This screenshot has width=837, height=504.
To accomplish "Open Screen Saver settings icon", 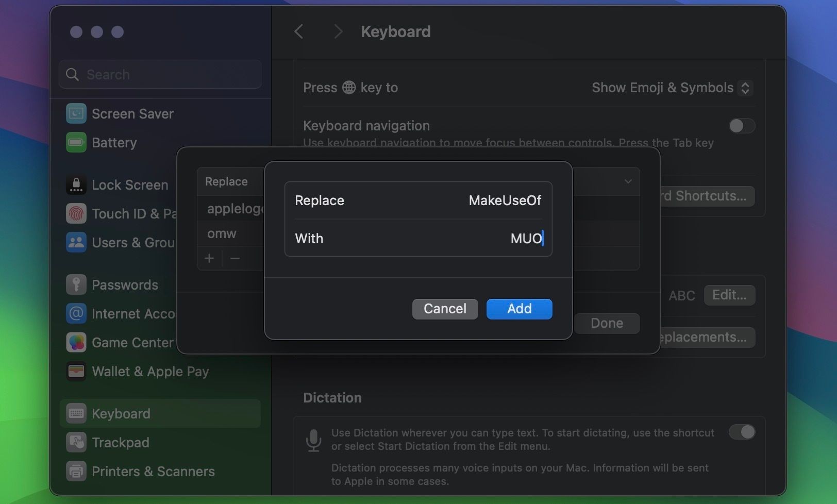I will pos(76,114).
